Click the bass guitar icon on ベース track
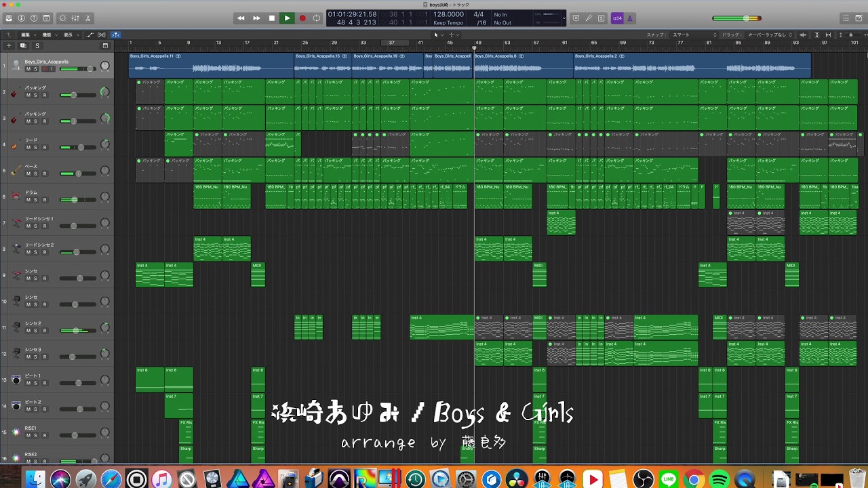Screen dimensions: 868x488 click(15, 171)
